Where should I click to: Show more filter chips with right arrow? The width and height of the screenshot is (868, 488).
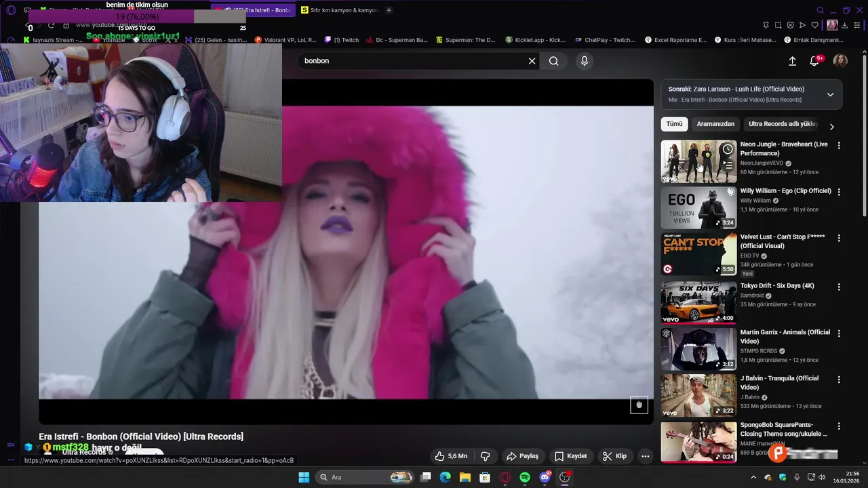click(x=832, y=127)
